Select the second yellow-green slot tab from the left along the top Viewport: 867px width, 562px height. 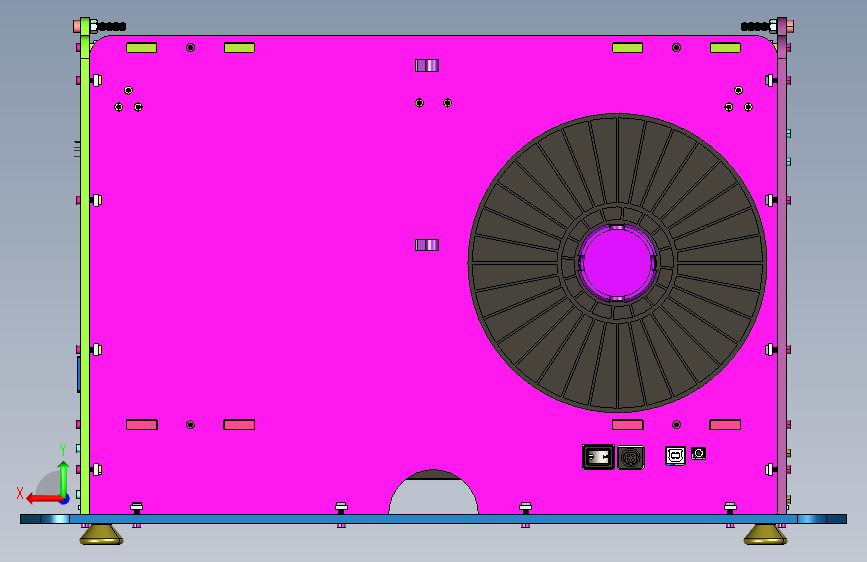coord(239,48)
